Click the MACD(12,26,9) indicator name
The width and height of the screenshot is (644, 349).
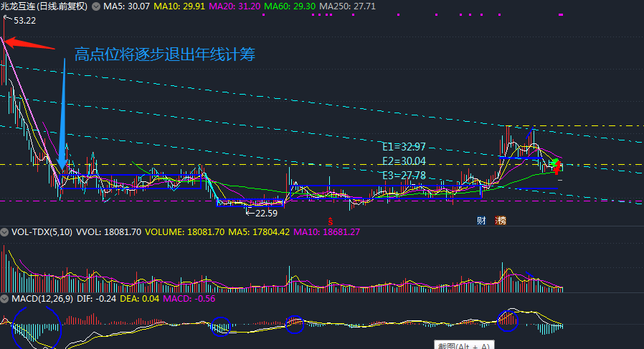(x=42, y=299)
